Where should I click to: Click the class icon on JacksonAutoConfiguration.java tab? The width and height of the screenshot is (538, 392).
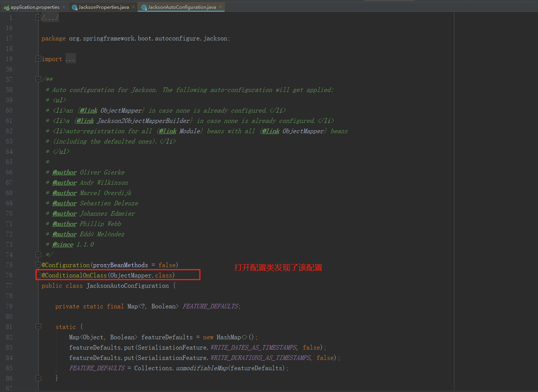click(144, 7)
